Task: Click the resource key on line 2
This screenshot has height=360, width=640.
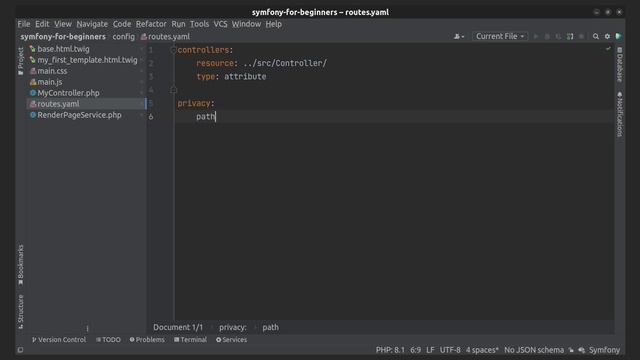Action: pyautogui.click(x=215, y=63)
